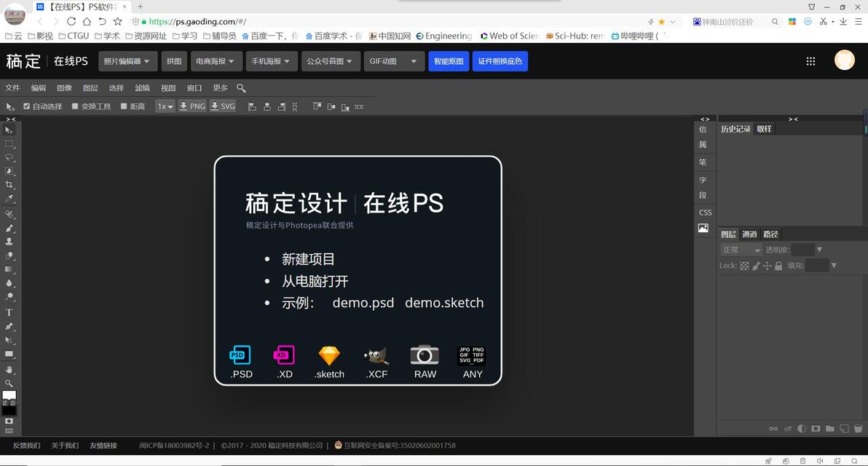Click the black background color swatch
This screenshot has height=466, width=868.
9,411
